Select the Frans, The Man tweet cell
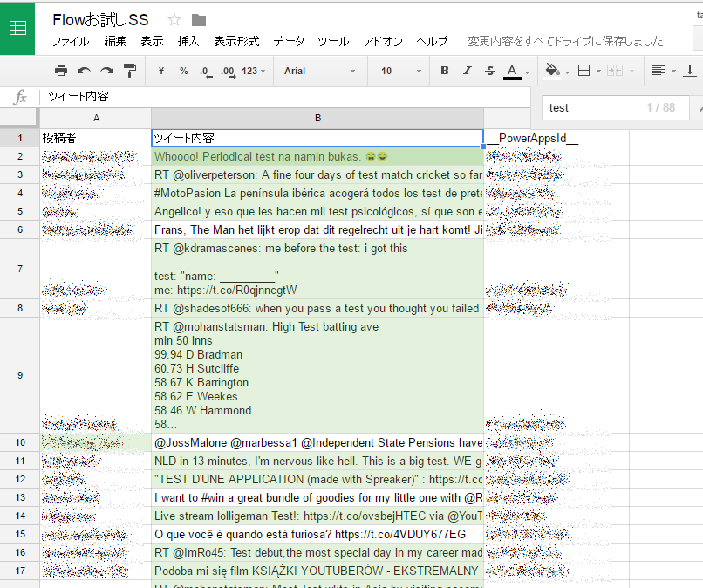 (317, 229)
